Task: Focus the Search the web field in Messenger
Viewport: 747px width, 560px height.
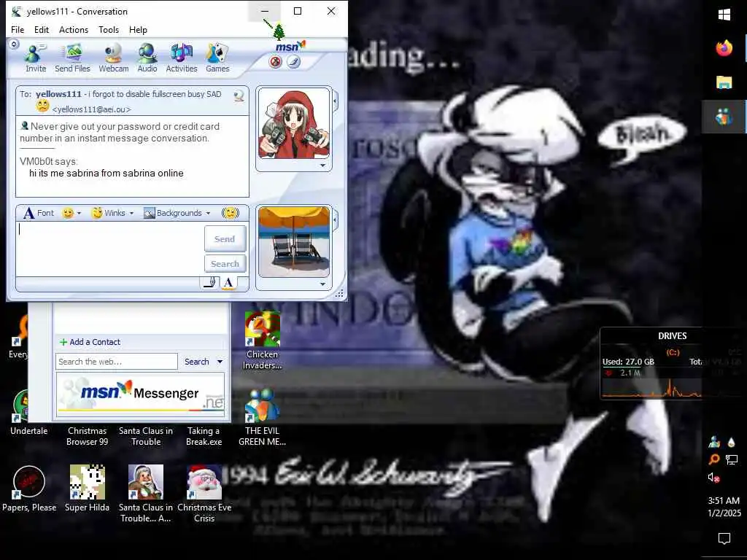Action: pos(117,362)
